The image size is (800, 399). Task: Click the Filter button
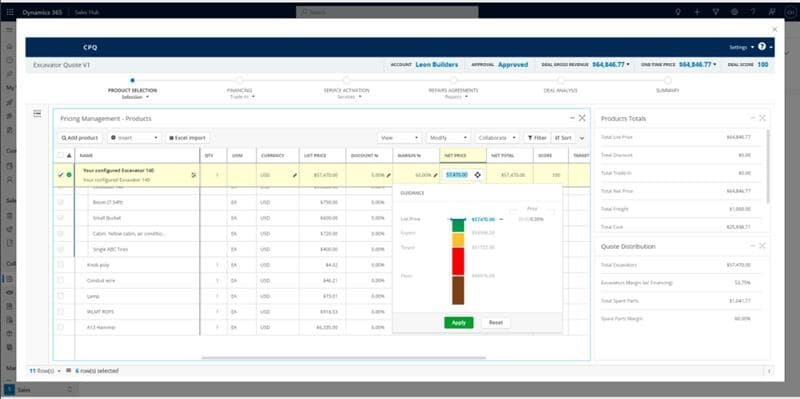(x=537, y=138)
